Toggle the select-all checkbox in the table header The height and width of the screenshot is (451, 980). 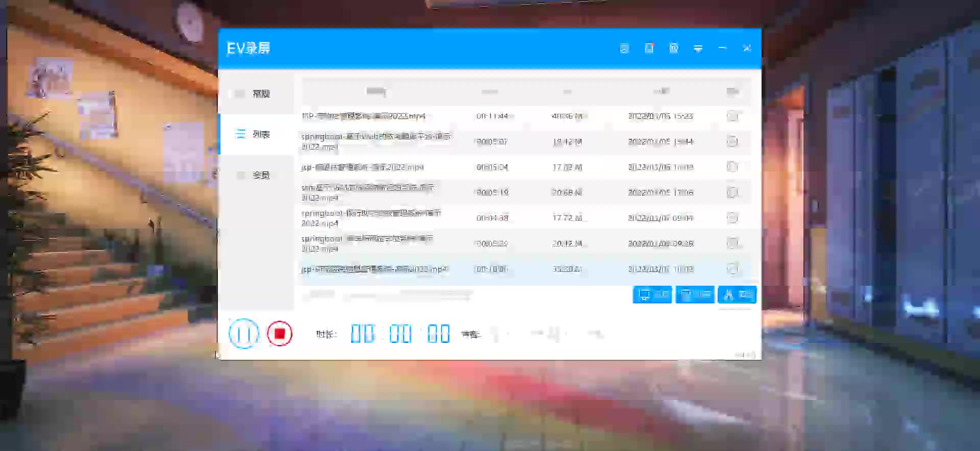[x=732, y=92]
